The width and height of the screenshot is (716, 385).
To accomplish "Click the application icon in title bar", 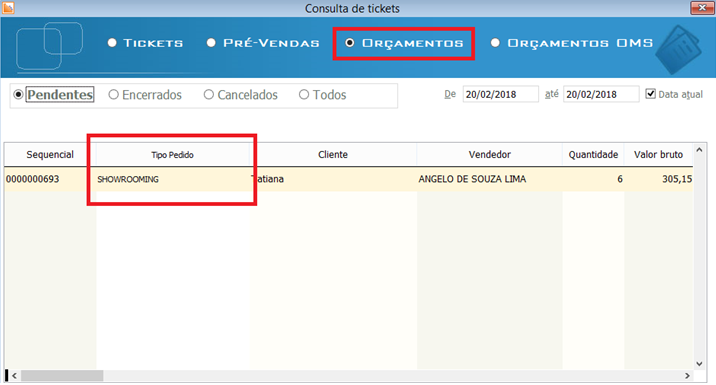I will click(8, 7).
